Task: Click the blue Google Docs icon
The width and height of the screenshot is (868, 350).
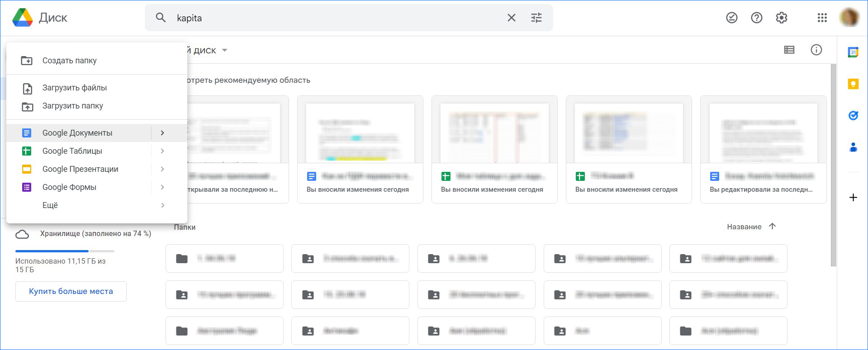Action: [x=27, y=133]
